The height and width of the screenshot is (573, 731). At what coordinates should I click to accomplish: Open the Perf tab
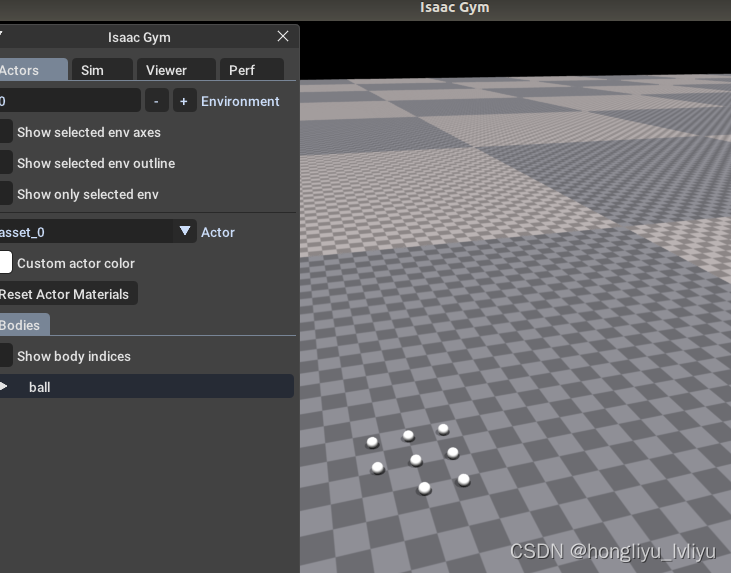click(x=252, y=70)
